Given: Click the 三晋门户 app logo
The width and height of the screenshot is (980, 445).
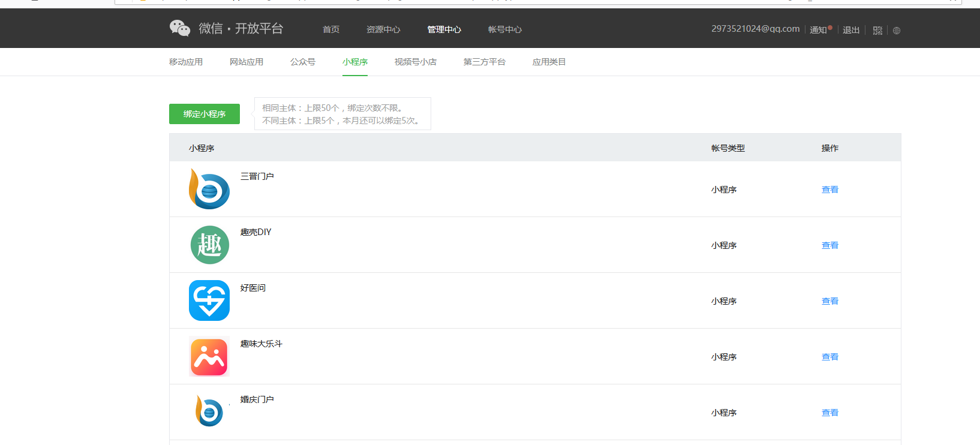Looking at the screenshot, I should (209, 189).
